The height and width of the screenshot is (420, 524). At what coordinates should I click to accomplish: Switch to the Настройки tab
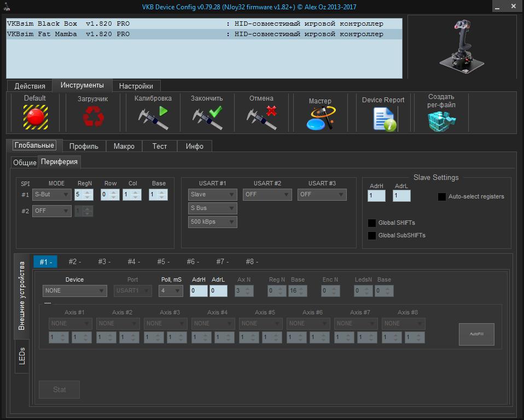pos(136,86)
